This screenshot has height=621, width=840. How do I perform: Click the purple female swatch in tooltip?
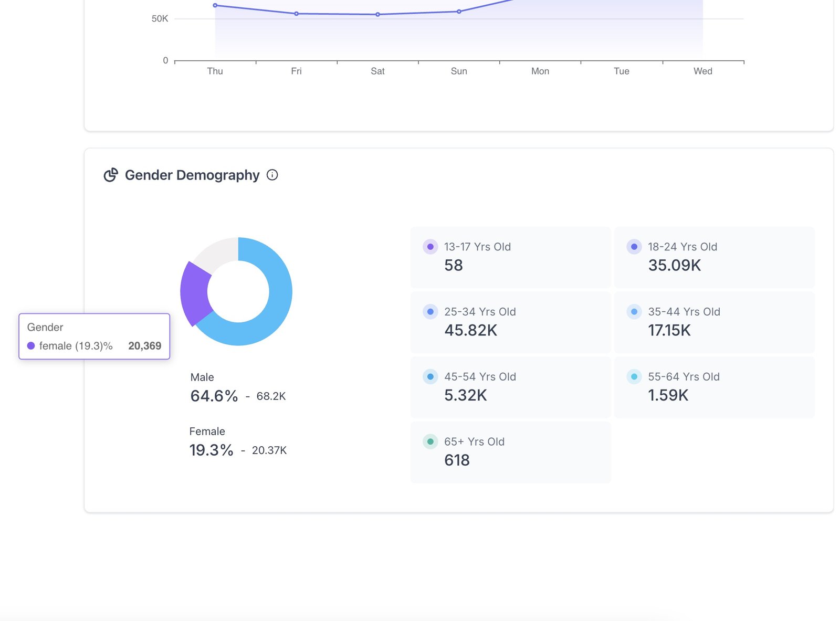(x=31, y=346)
